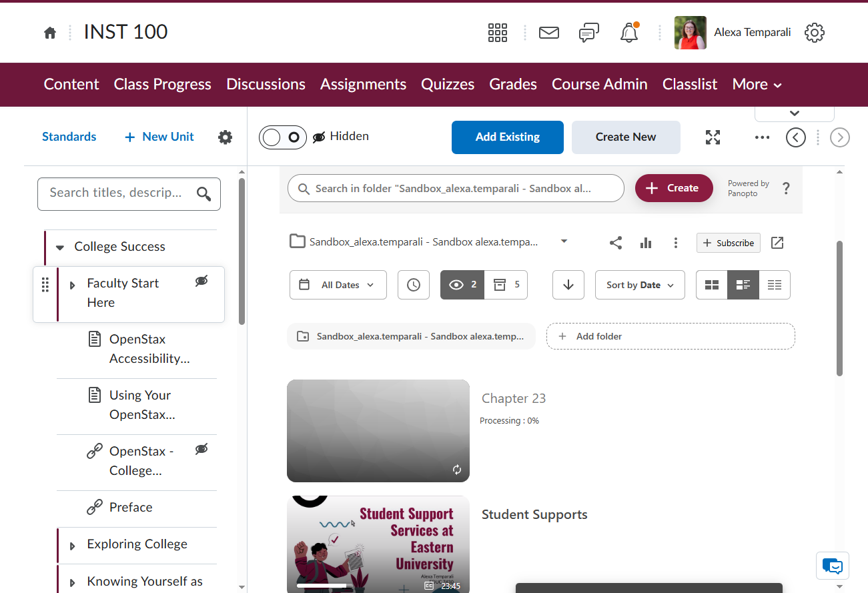
Task: Click the Create New button
Action: [626, 137]
